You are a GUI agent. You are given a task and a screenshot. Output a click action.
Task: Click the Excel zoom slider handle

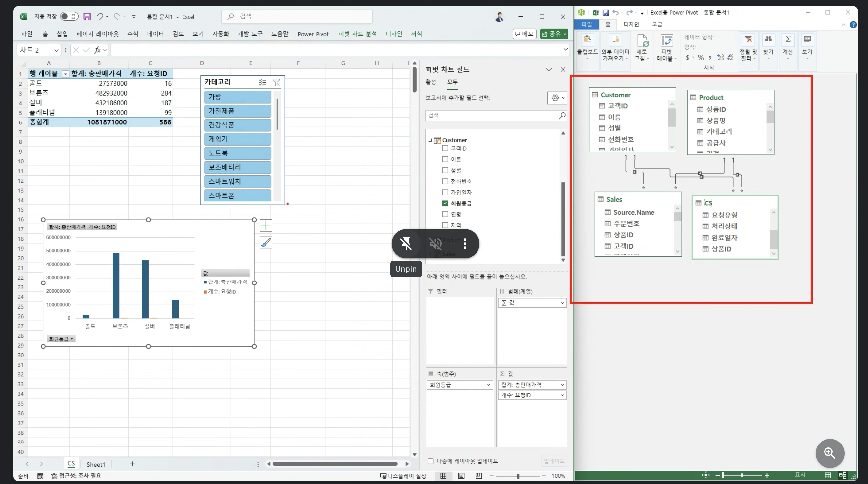pos(518,476)
